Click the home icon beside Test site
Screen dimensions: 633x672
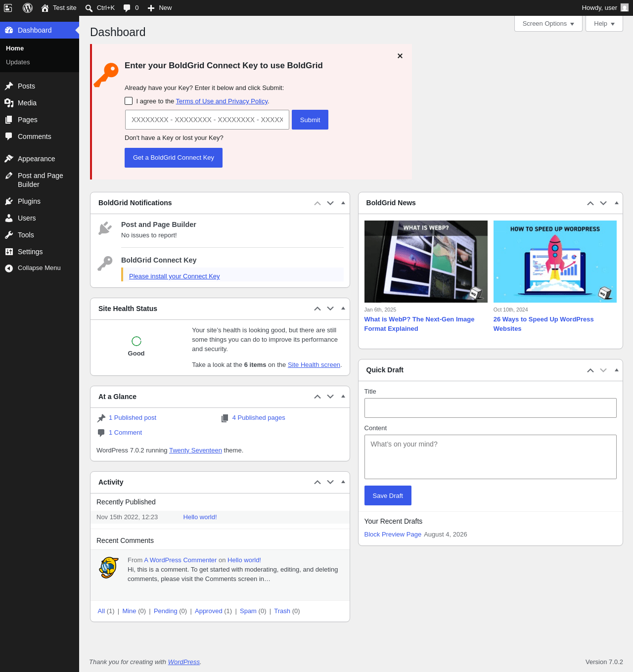tap(45, 8)
